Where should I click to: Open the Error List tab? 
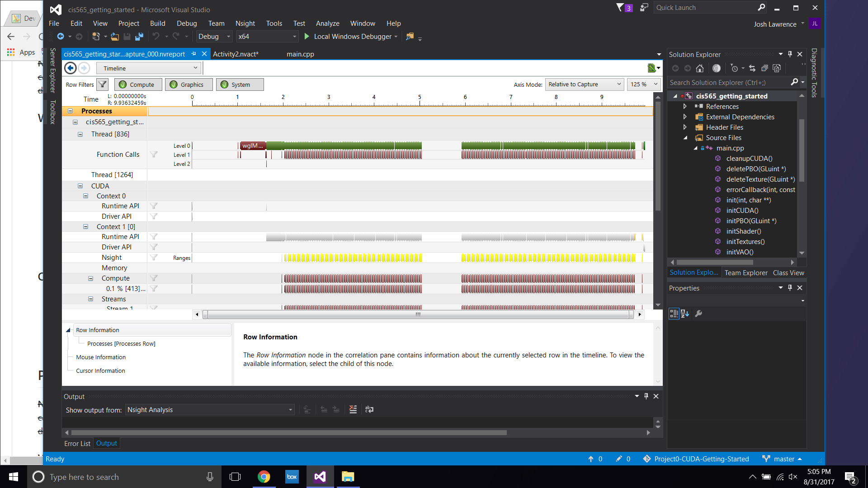(77, 444)
